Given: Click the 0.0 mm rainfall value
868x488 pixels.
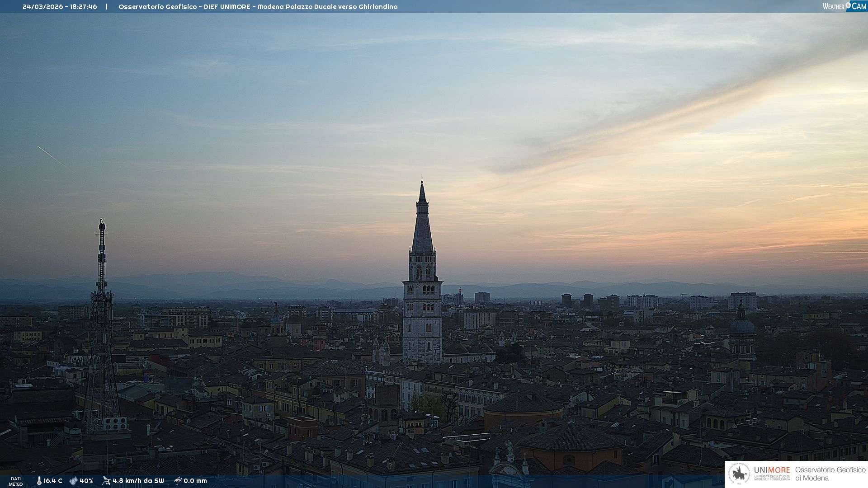Looking at the screenshot, I should 195,481.
